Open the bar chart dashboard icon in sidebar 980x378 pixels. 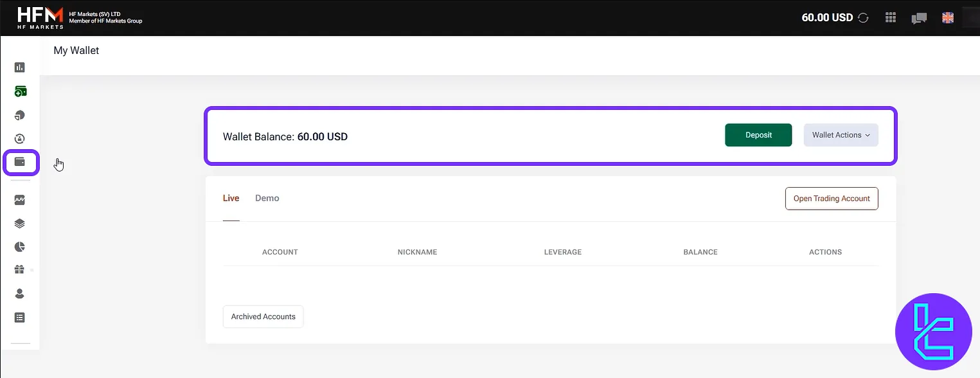[x=19, y=67]
